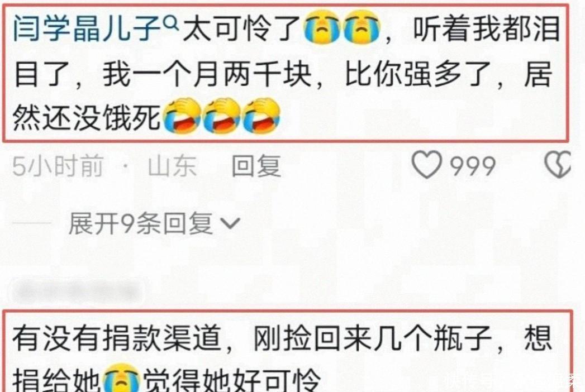Click the last laughing-tears emoji in row
This screenshot has width=585, height=392.
(261, 116)
